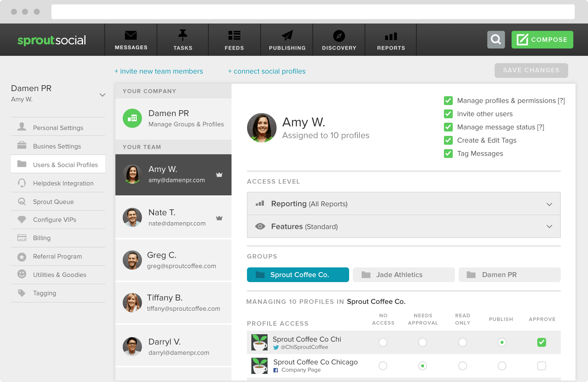The width and height of the screenshot is (588, 382).
Task: Select the Tasks pin icon in navbar
Action: point(183,35)
